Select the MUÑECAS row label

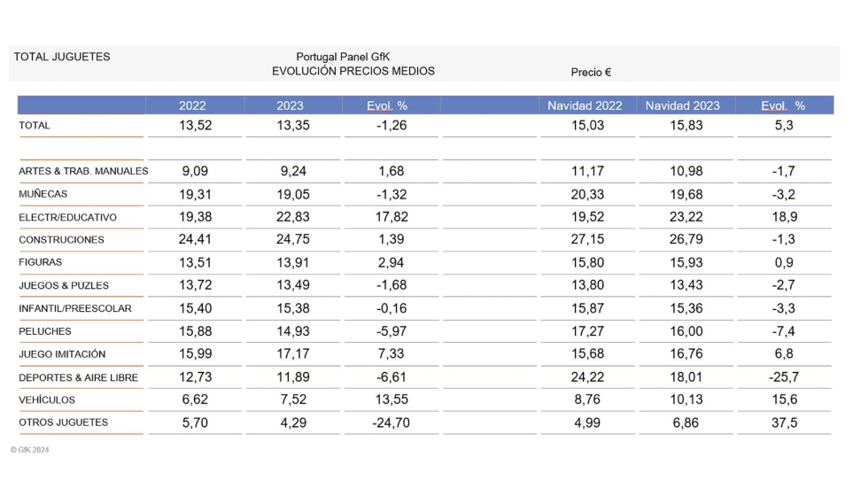[x=43, y=194]
